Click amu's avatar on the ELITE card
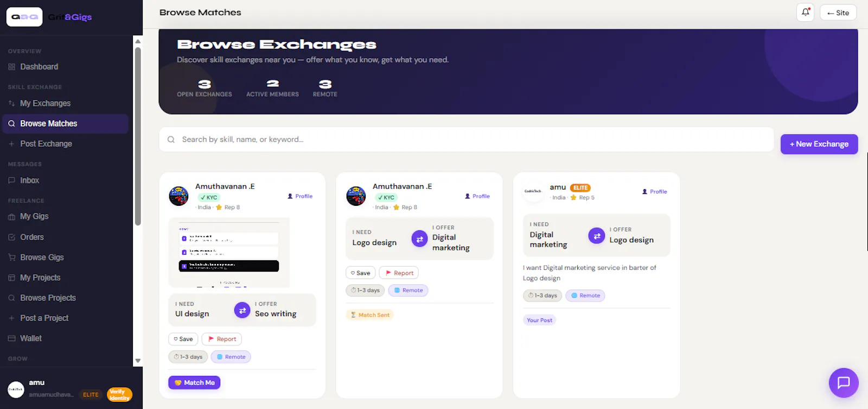The width and height of the screenshot is (868, 409). (533, 191)
